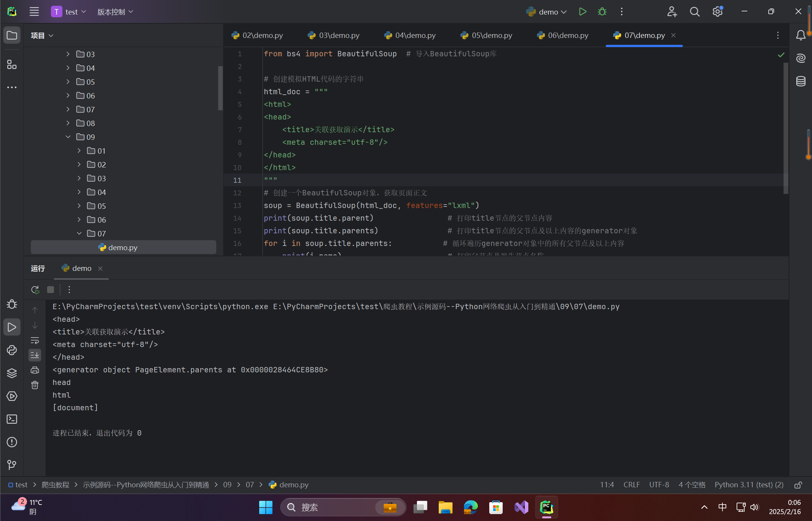Open the Git tool window
The width and height of the screenshot is (812, 521).
(x=12, y=465)
